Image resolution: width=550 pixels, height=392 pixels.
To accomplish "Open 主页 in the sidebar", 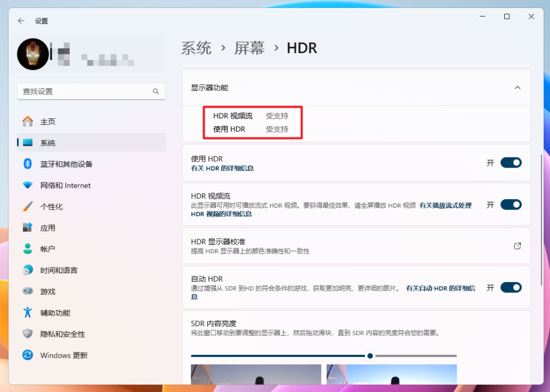I will (x=91, y=121).
